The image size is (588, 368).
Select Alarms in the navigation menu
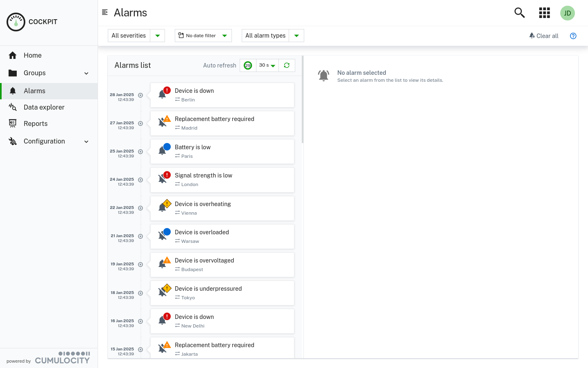pyautogui.click(x=34, y=91)
